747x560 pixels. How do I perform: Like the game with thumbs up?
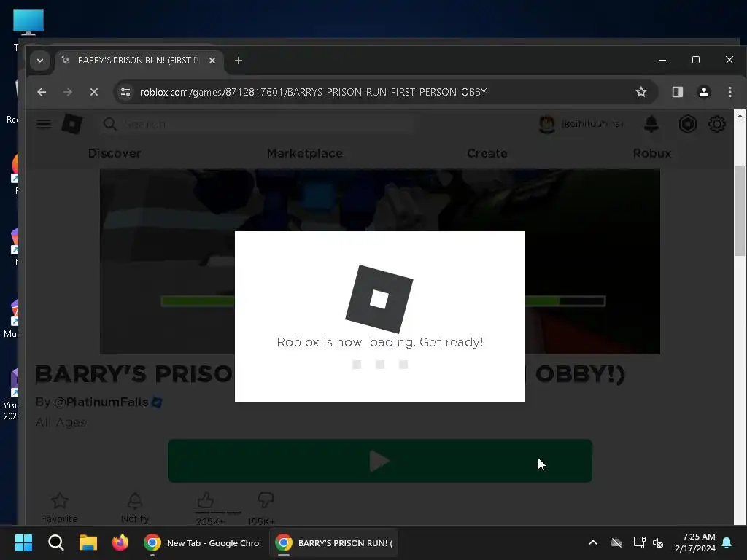click(x=205, y=500)
